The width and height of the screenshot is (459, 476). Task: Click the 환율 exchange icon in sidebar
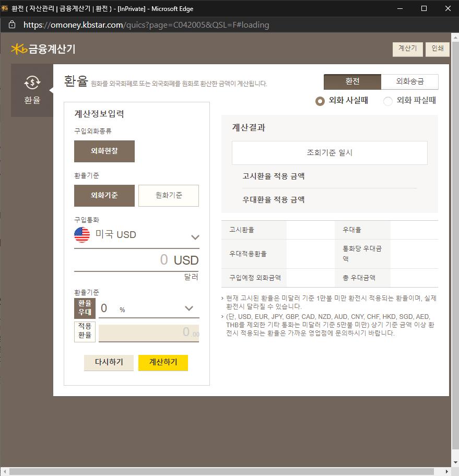click(x=32, y=82)
